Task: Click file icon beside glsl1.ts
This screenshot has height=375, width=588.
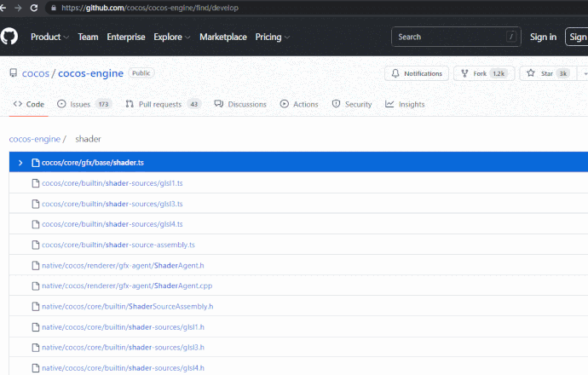Action: tap(36, 183)
